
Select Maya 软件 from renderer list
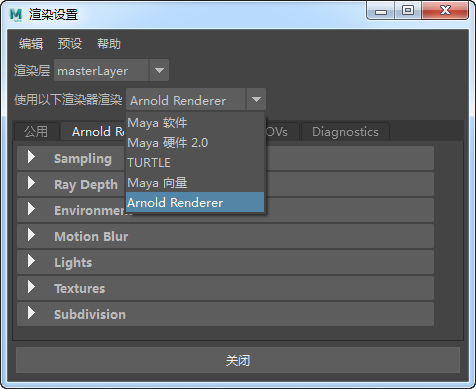click(x=195, y=123)
